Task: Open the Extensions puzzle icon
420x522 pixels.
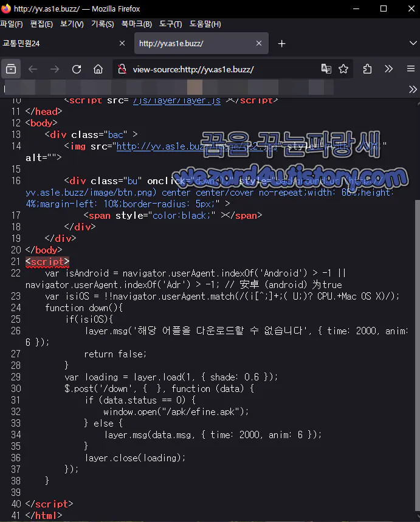Action: click(x=367, y=69)
